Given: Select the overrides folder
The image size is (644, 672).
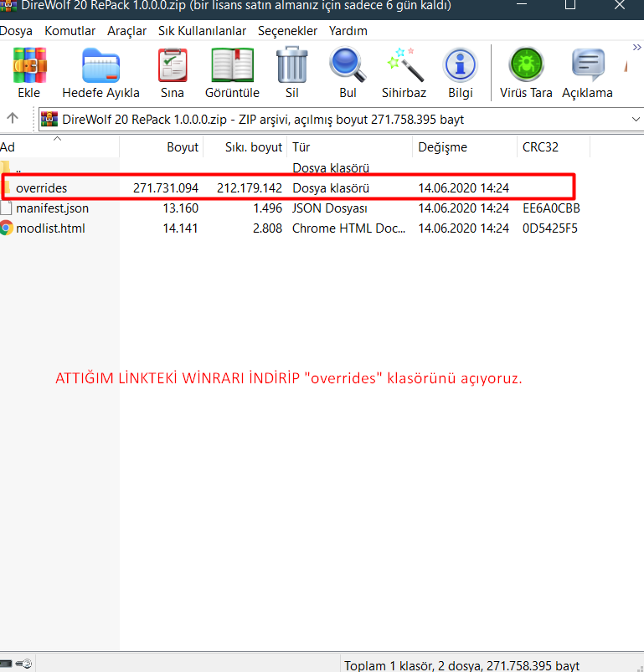Looking at the screenshot, I should (41, 187).
